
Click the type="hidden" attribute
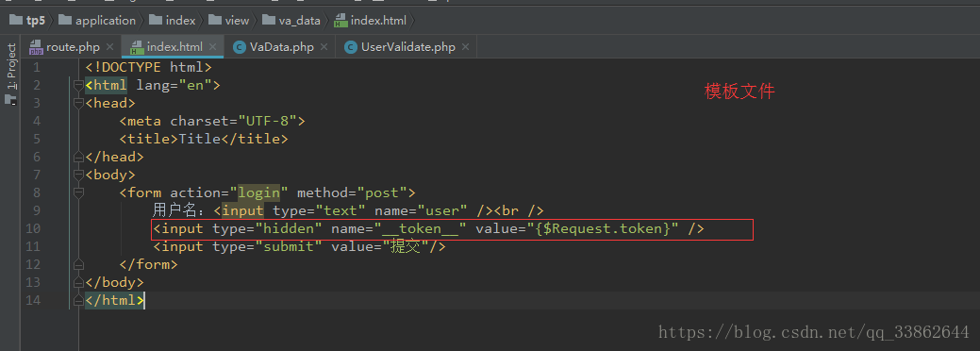click(x=267, y=228)
